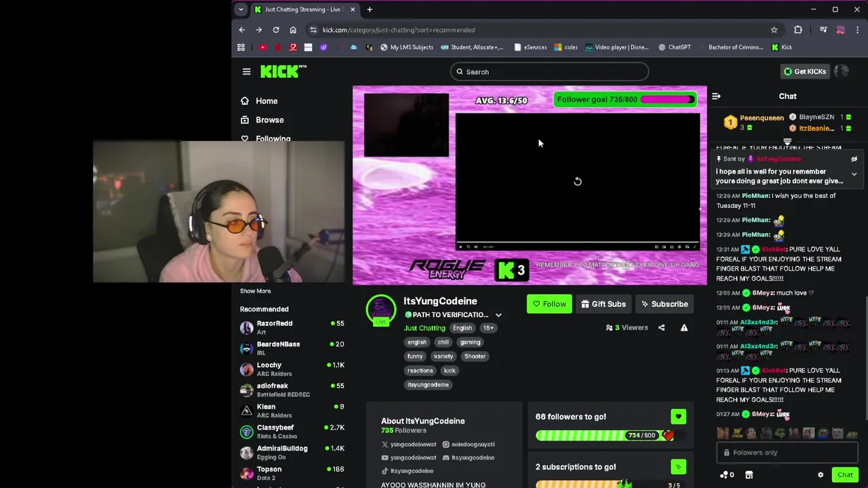The image size is (868, 488).
Task: Open Klean recommended channel
Action: 292,411
